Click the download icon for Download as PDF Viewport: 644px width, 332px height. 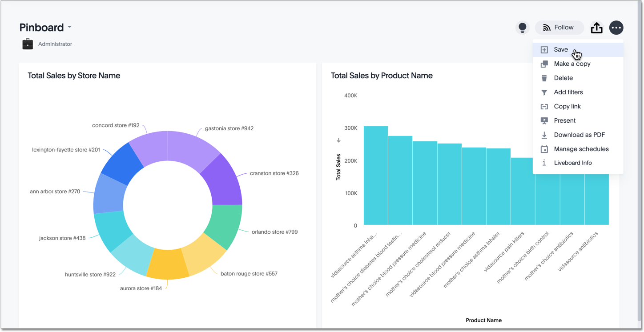544,135
